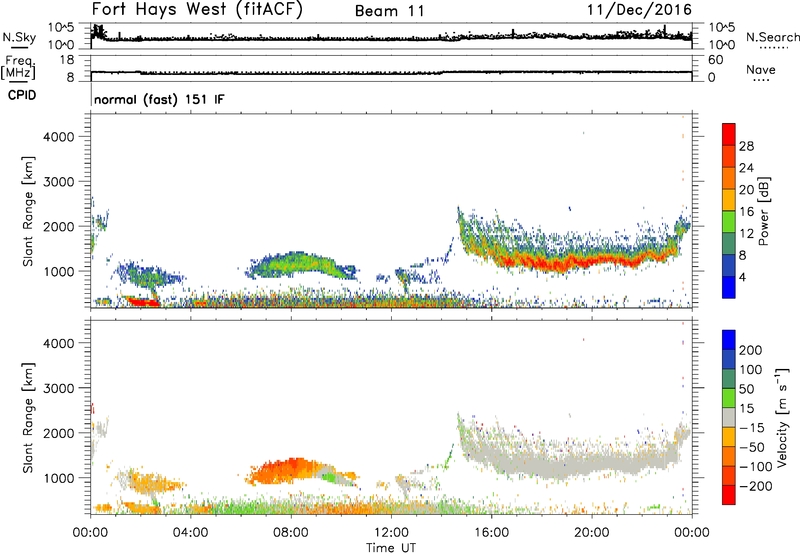Click the -100 label on velocity colorbar
The image size is (800, 554).
[x=756, y=467]
